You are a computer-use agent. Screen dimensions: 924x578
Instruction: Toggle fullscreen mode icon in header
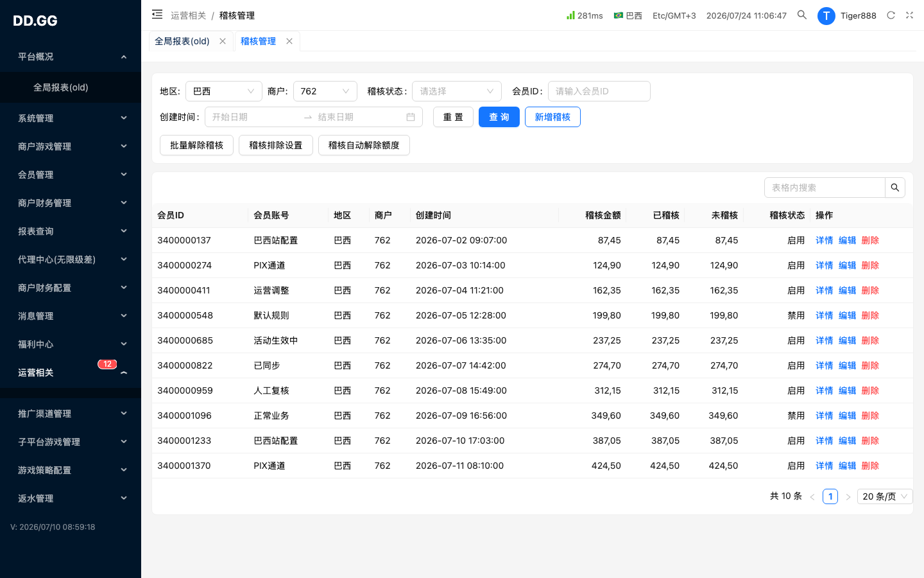point(909,15)
